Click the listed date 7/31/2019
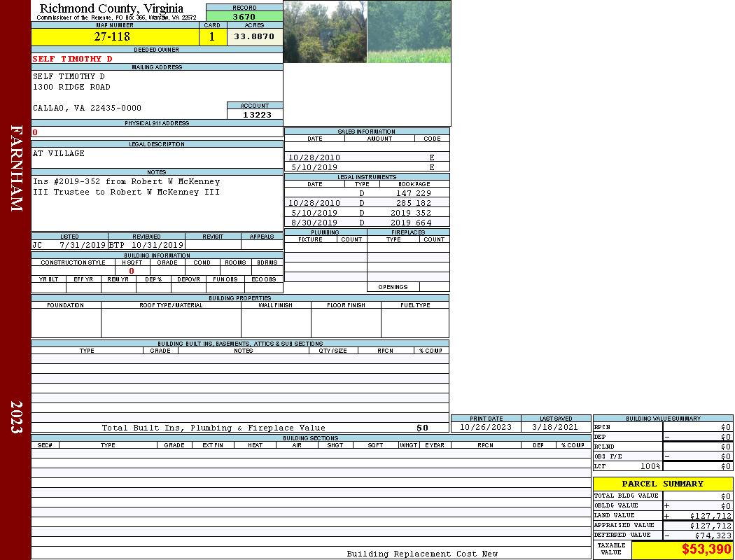This screenshot has width=735, height=560. click(x=83, y=245)
